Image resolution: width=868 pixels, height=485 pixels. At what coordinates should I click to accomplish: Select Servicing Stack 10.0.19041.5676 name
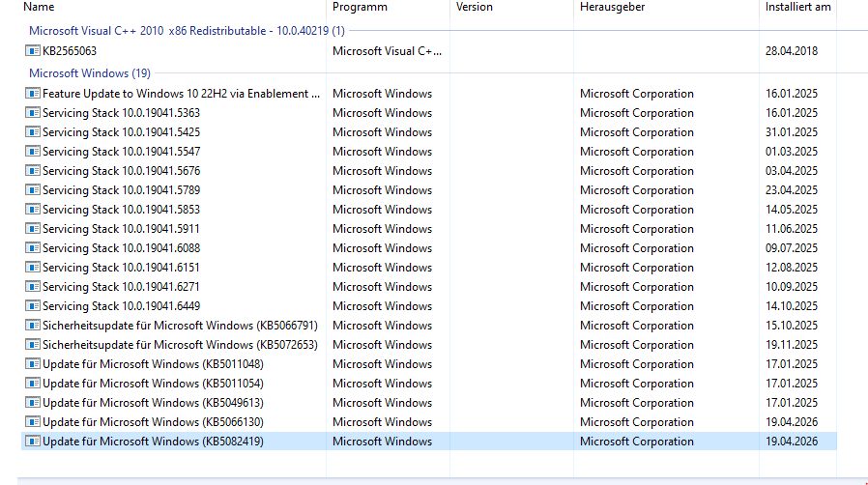point(121,171)
